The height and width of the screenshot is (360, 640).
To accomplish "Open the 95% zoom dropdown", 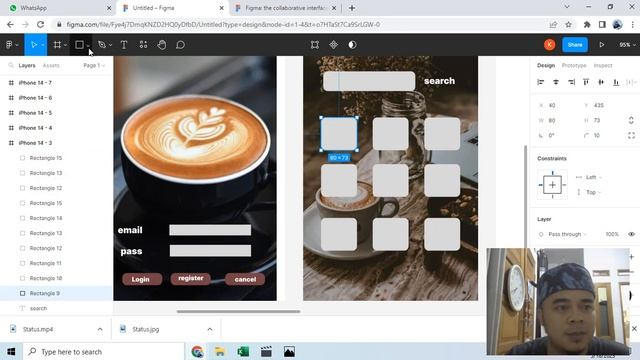I will click(627, 45).
